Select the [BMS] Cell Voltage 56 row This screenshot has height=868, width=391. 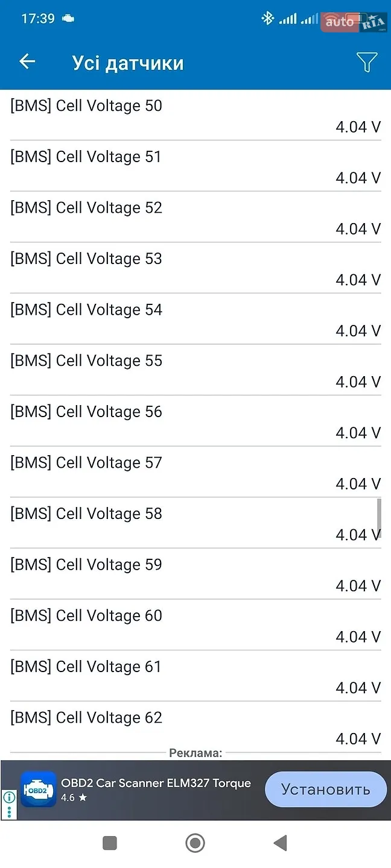pyautogui.click(x=195, y=421)
